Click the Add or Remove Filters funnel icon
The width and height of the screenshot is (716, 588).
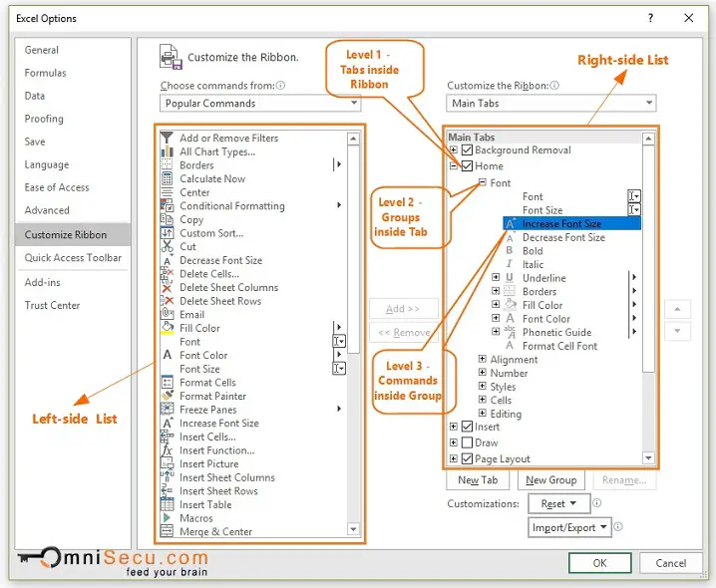[167, 138]
